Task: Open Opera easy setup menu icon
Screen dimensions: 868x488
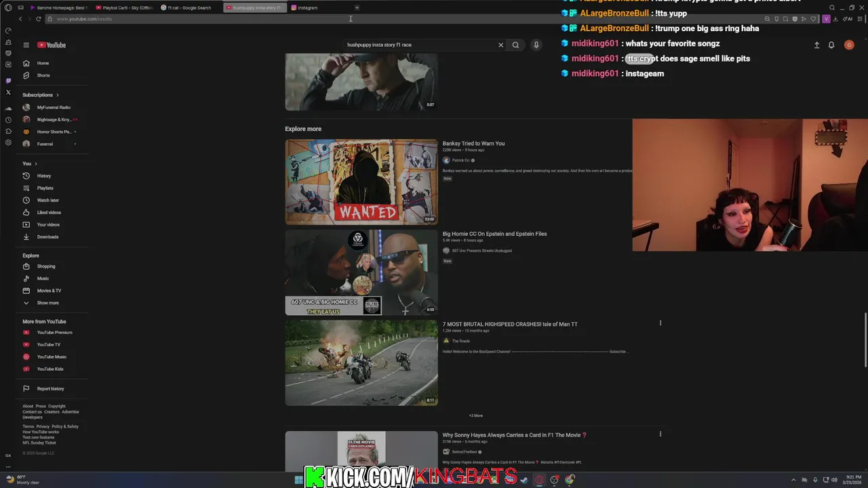Action: click(x=859, y=19)
